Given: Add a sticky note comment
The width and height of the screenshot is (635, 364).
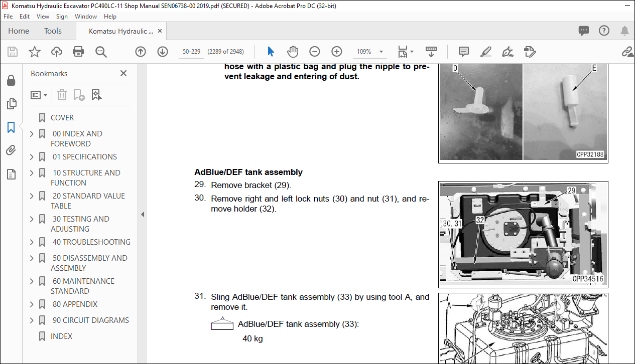Looking at the screenshot, I should pos(463,52).
